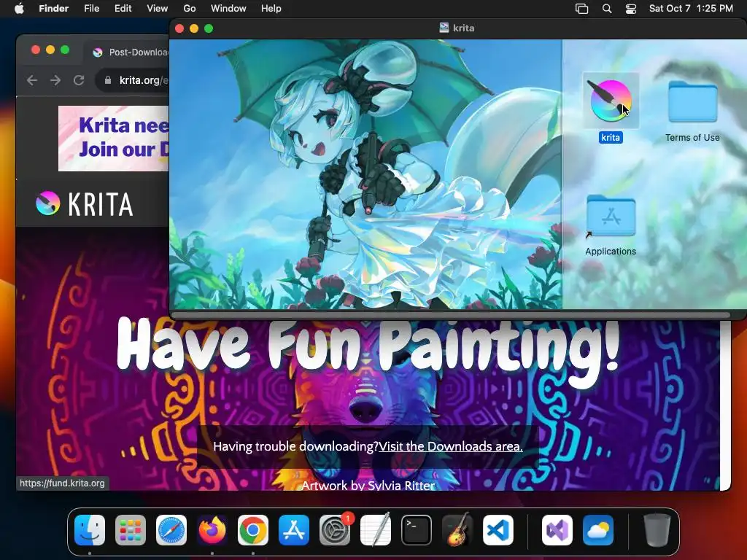This screenshot has width=747, height=560.
Task: Click the Applications folder shortcut
Action: [x=611, y=216]
